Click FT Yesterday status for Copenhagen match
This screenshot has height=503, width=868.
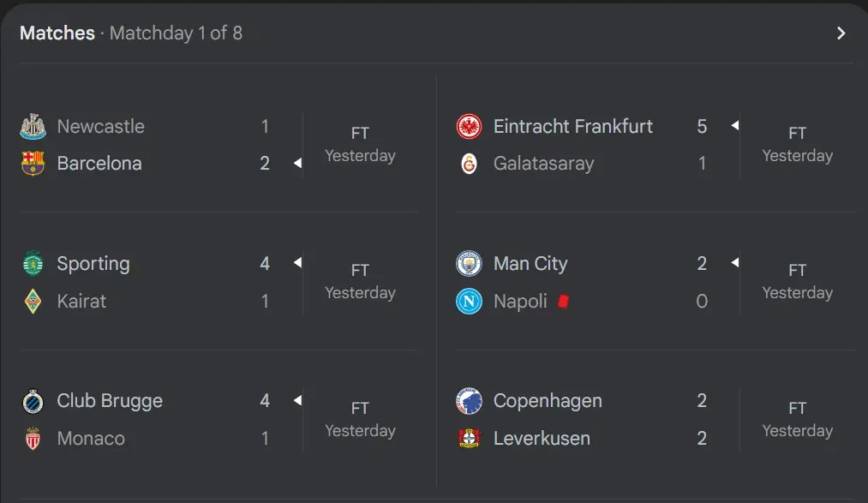(797, 420)
